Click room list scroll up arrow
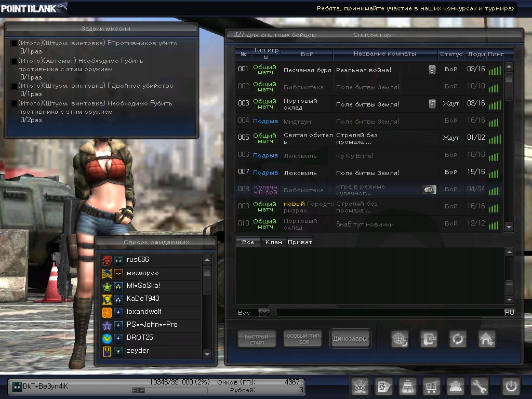The image size is (532, 399). [509, 66]
